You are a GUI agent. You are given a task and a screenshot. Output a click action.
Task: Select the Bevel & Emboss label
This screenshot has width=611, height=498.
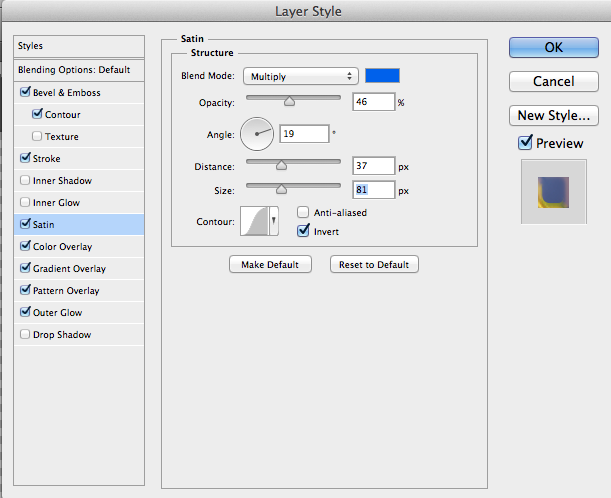[67, 93]
